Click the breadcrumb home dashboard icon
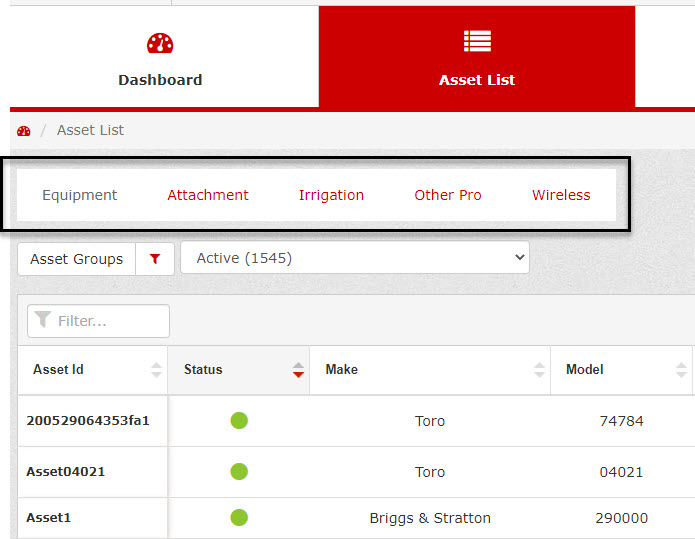 24,131
